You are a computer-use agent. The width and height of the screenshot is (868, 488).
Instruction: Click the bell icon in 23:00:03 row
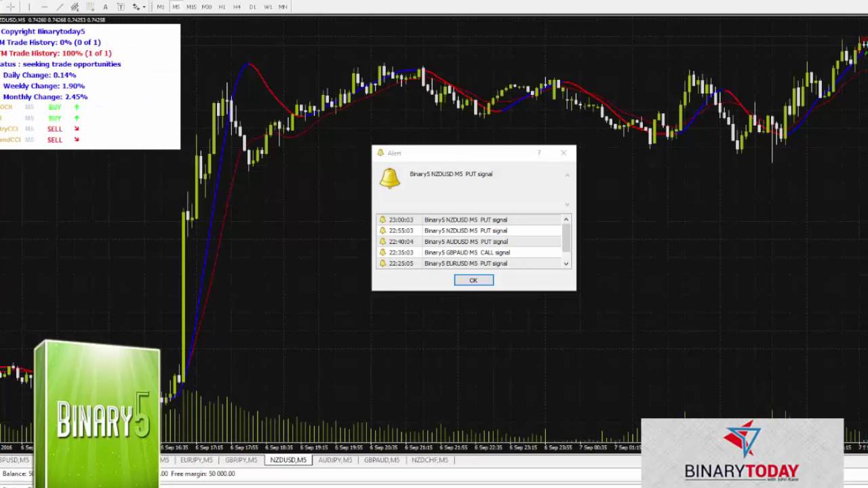tap(382, 220)
